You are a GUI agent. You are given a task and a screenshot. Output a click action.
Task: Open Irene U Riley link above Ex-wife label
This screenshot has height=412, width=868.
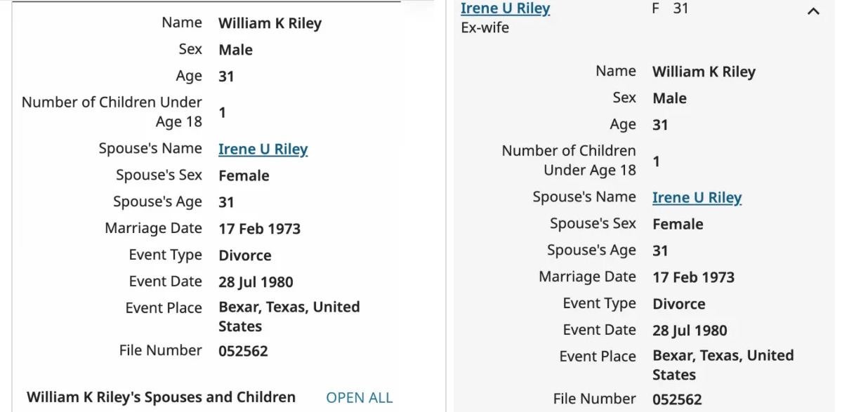coord(505,8)
